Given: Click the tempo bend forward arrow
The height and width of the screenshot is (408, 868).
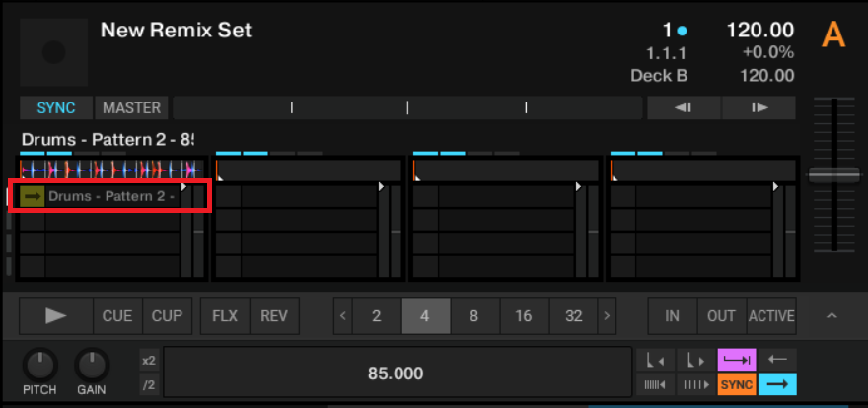Looking at the screenshot, I should click(759, 107).
